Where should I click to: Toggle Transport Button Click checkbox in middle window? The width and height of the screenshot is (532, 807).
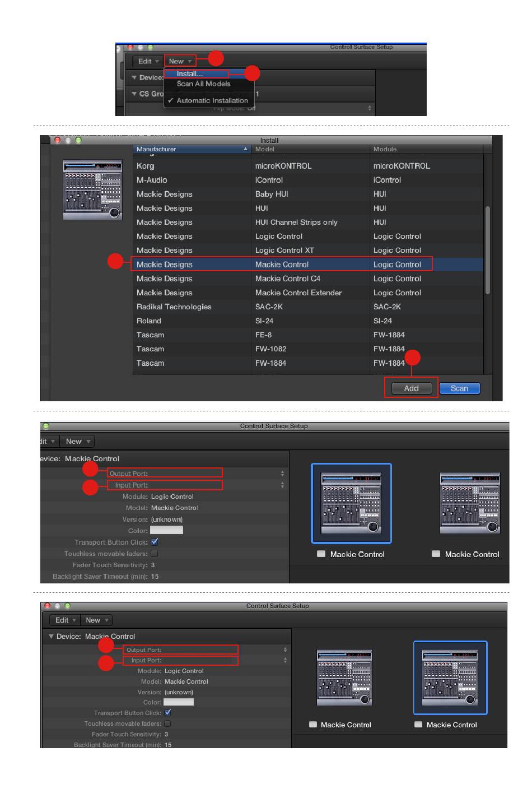coord(155,542)
